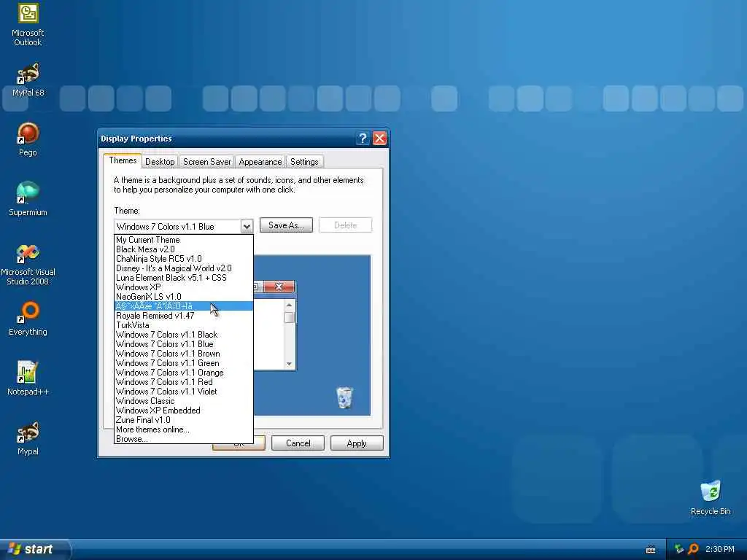The height and width of the screenshot is (560, 747).
Task: Select the Notepad++ desktop shortcut
Action: [28, 378]
